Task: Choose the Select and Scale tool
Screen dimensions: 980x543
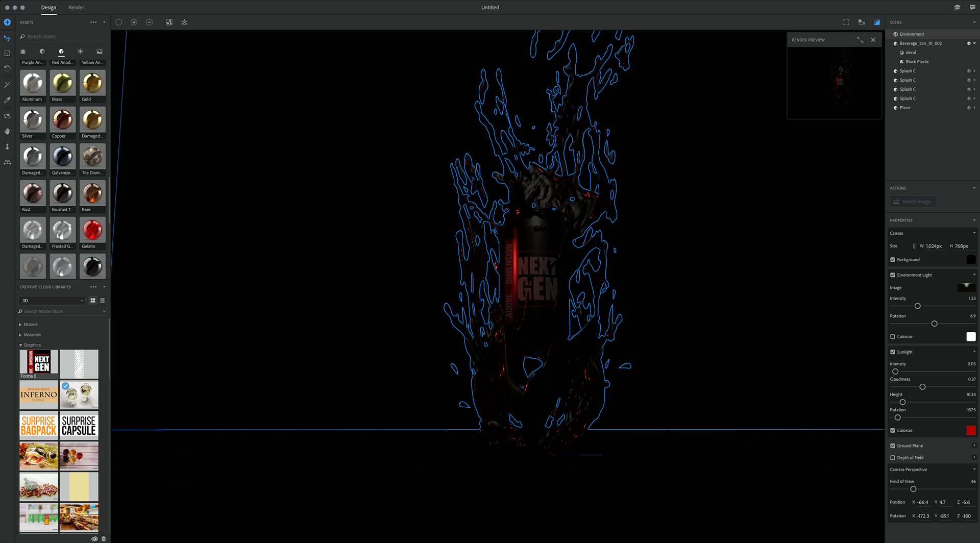Action: pos(7,54)
